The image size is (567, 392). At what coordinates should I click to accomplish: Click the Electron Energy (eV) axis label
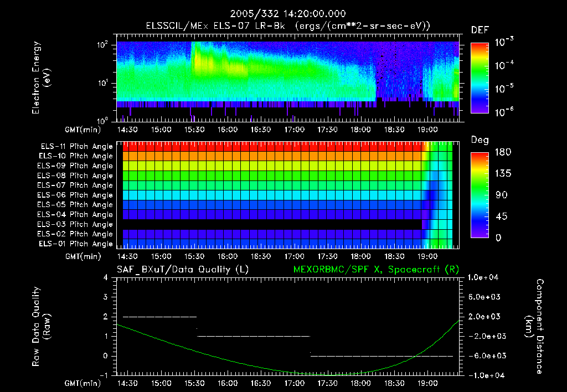[41, 78]
